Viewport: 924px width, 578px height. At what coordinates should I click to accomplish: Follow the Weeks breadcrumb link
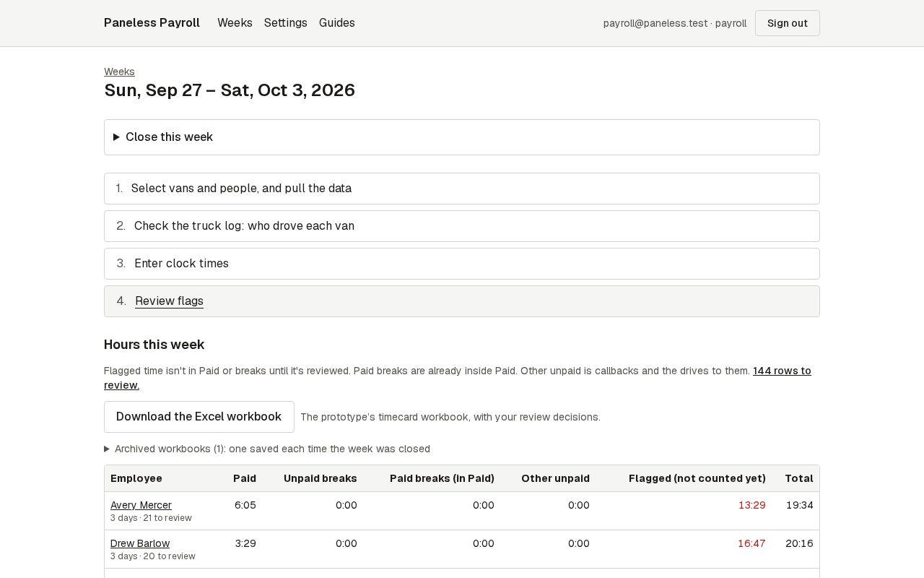(119, 72)
